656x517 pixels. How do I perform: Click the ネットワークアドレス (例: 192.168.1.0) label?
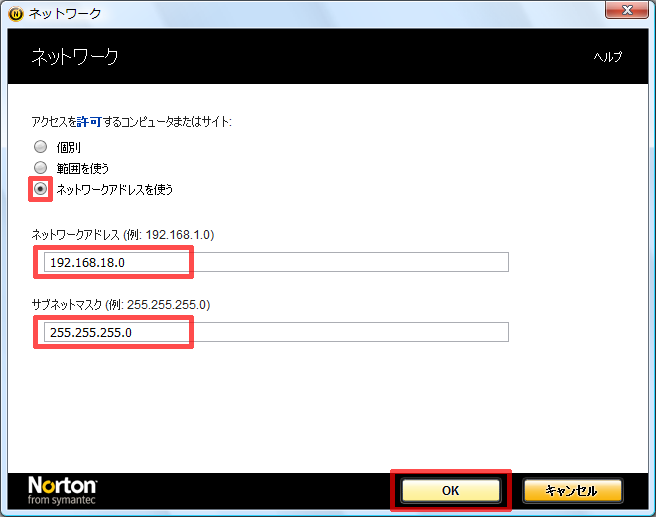123,235
